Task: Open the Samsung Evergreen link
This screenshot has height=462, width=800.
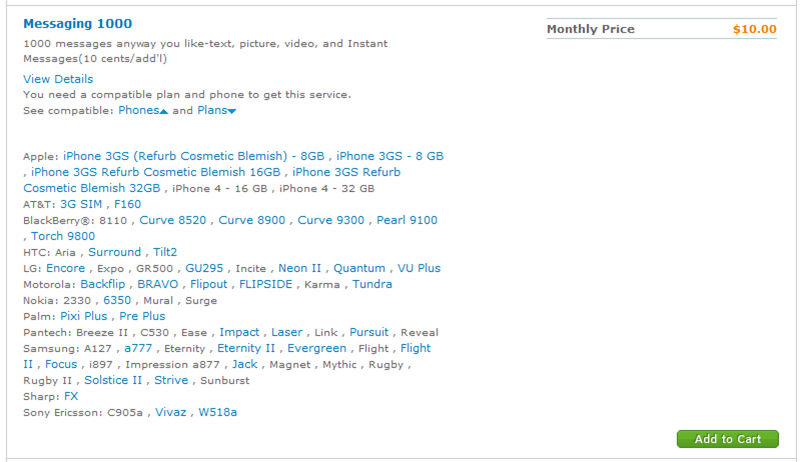Action: [317, 348]
